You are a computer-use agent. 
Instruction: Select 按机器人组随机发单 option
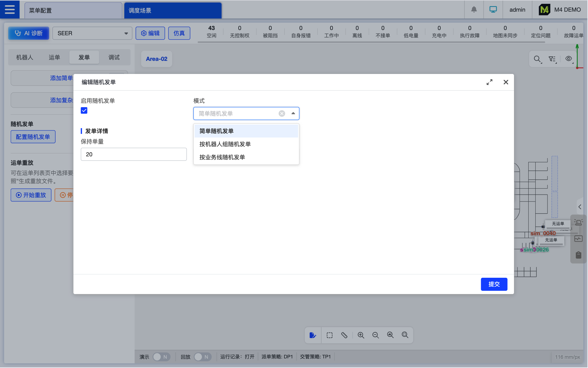click(x=225, y=144)
